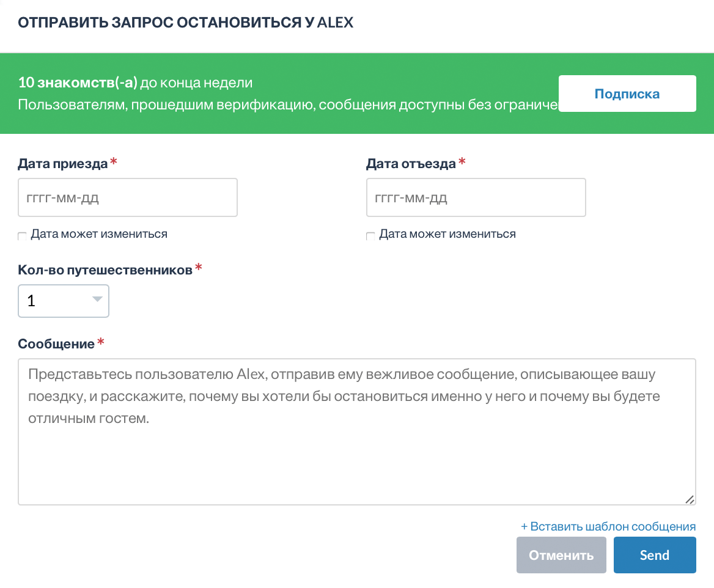
Task: Click the 10 знакомств(-а) до конца недели text
Action: pyautogui.click(x=135, y=83)
